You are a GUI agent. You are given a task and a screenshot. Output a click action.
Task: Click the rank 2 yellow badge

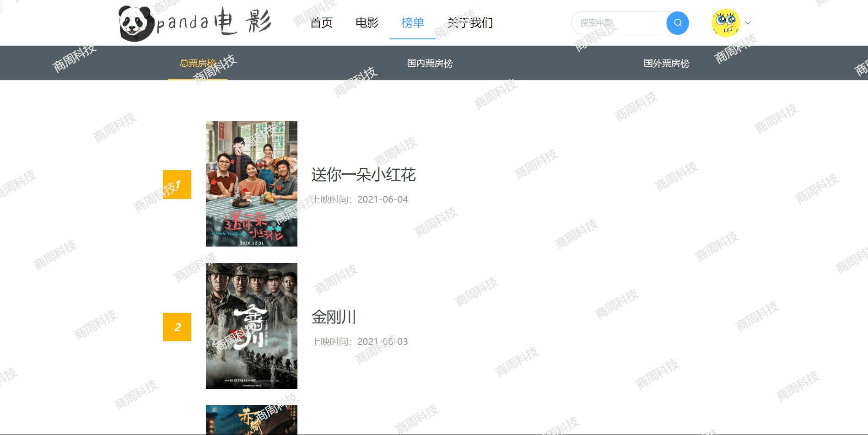[177, 327]
